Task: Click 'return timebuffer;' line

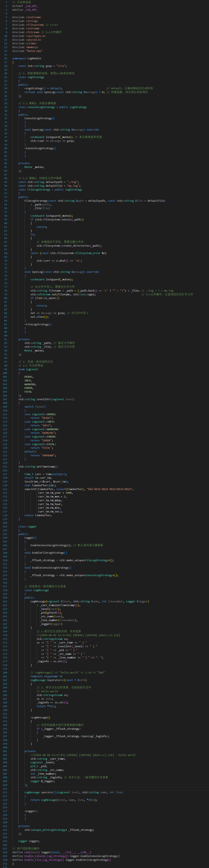Action: point(38,515)
